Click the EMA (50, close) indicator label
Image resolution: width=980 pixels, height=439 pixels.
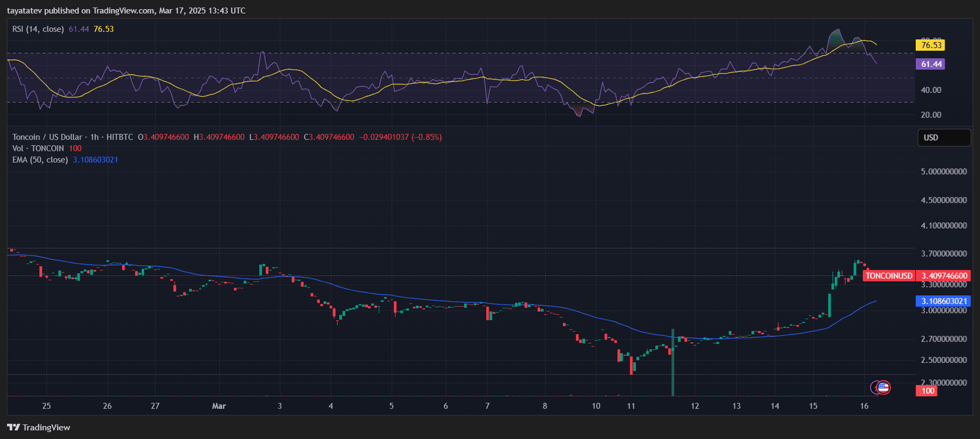(x=40, y=160)
